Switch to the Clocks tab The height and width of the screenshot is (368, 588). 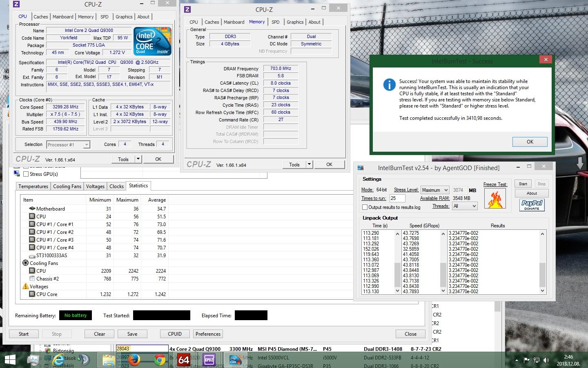point(116,186)
